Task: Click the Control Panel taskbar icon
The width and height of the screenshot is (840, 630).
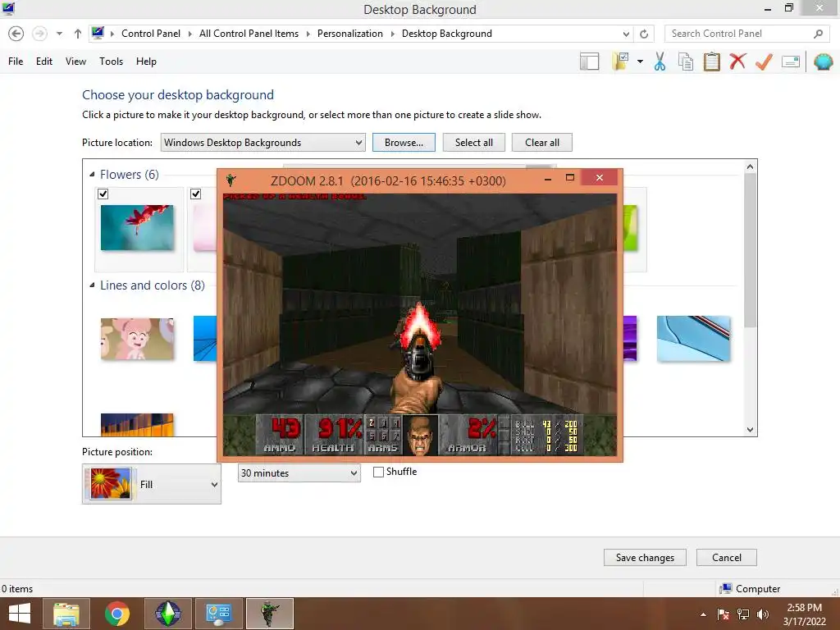Action: pos(218,614)
